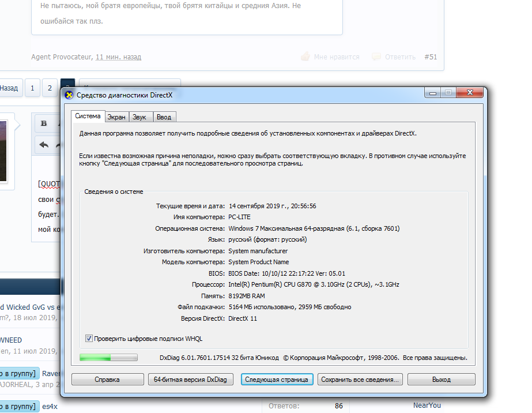Go to forum page 1
Viewport: 532px width, 413px height.
point(32,88)
